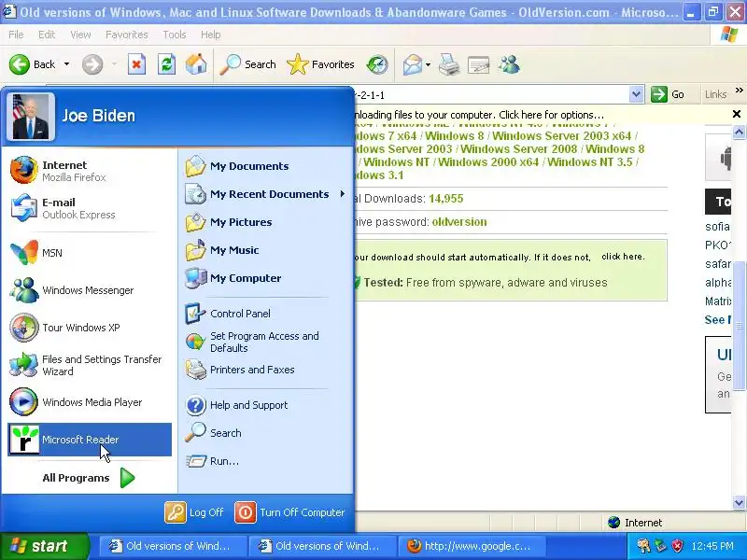Open Printers and Faxes
Viewport: 747px width, 560px height.
(265, 370)
